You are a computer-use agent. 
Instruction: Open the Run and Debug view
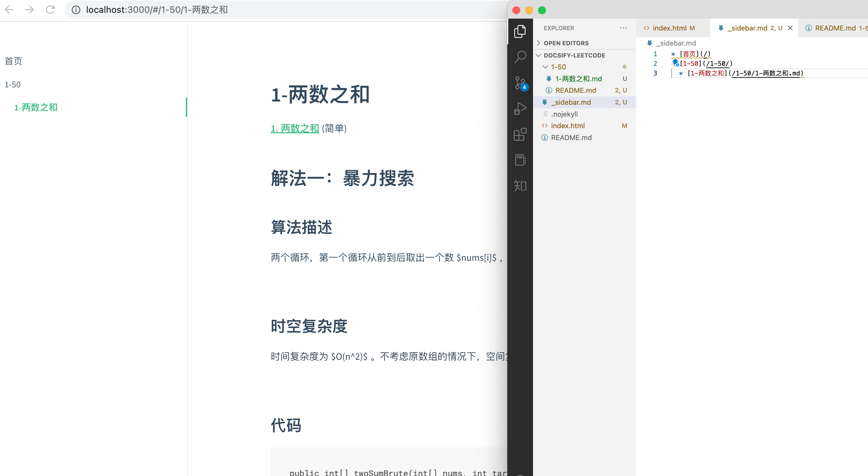(520, 109)
